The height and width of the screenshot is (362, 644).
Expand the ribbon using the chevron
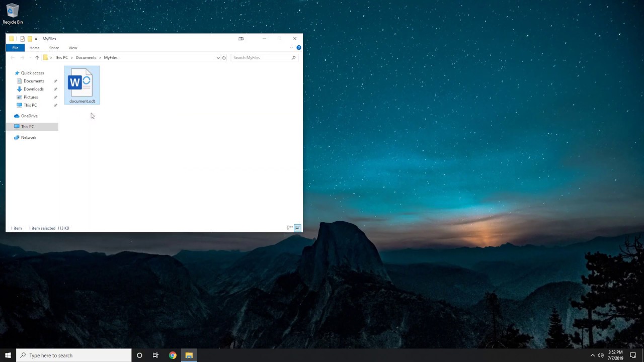click(291, 48)
